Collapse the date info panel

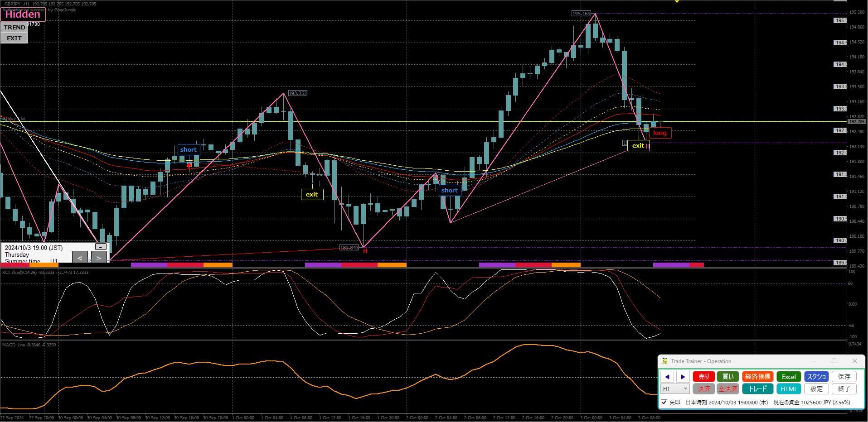[100, 247]
